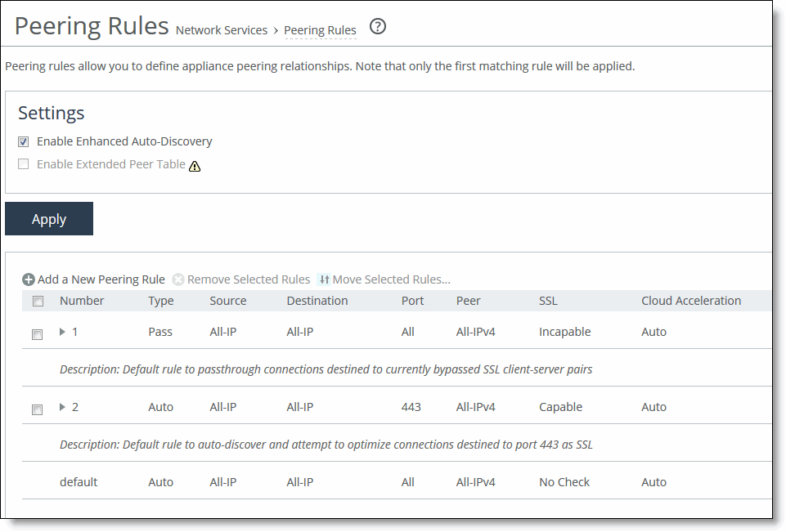
Task: Click the Cloud Acceleration column header
Action: coord(691,301)
